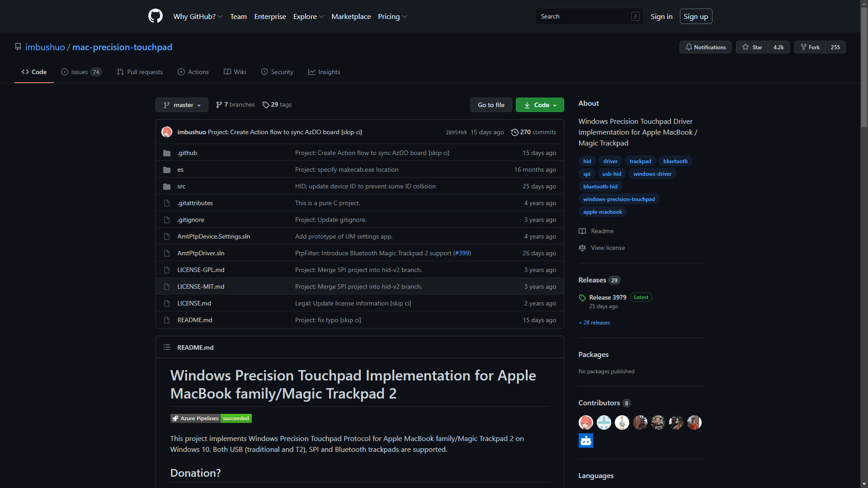868x488 pixels.
Task: Switch to the Issues tab
Action: [x=81, y=72]
